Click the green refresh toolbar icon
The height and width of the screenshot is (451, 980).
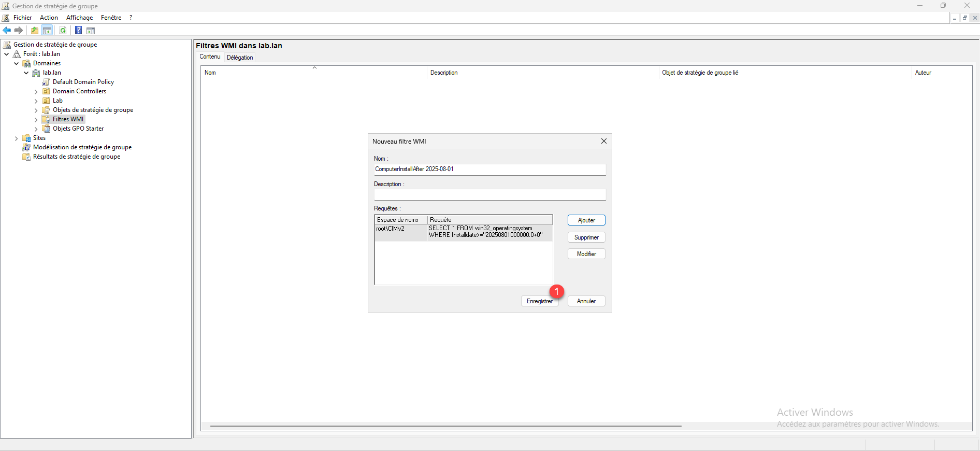[x=63, y=31]
